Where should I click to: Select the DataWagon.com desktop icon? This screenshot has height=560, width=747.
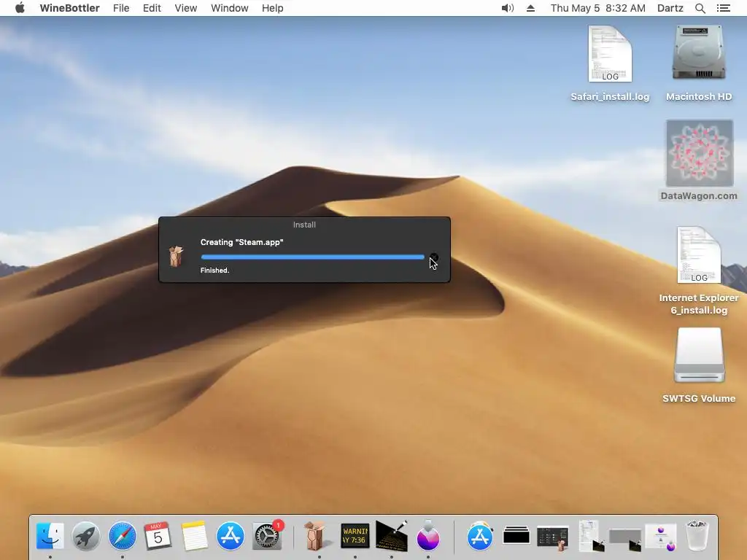pyautogui.click(x=699, y=160)
